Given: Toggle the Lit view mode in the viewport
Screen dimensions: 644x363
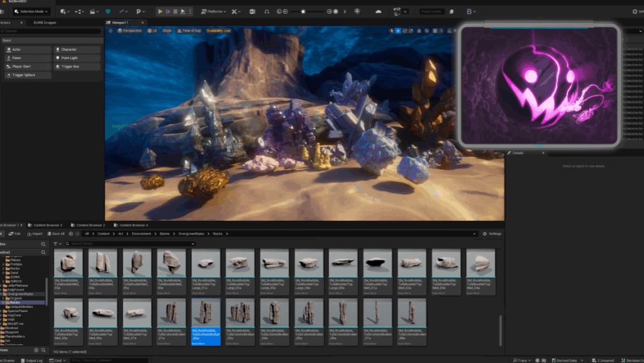Looking at the screenshot, I should pos(152,30).
